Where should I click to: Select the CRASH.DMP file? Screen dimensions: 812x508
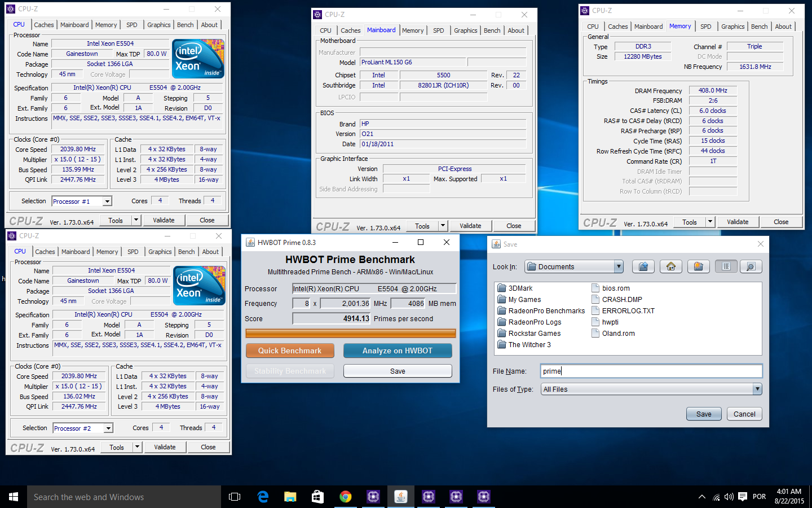point(616,299)
